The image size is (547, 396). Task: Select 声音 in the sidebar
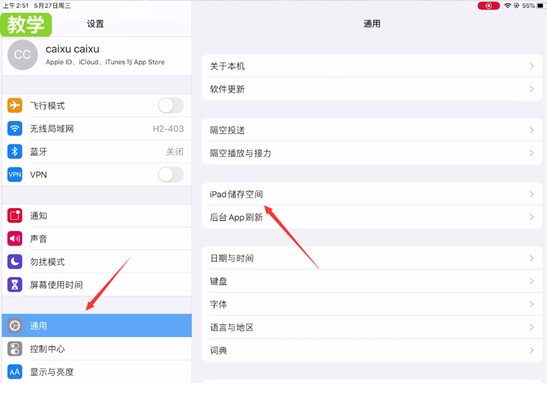(x=97, y=239)
